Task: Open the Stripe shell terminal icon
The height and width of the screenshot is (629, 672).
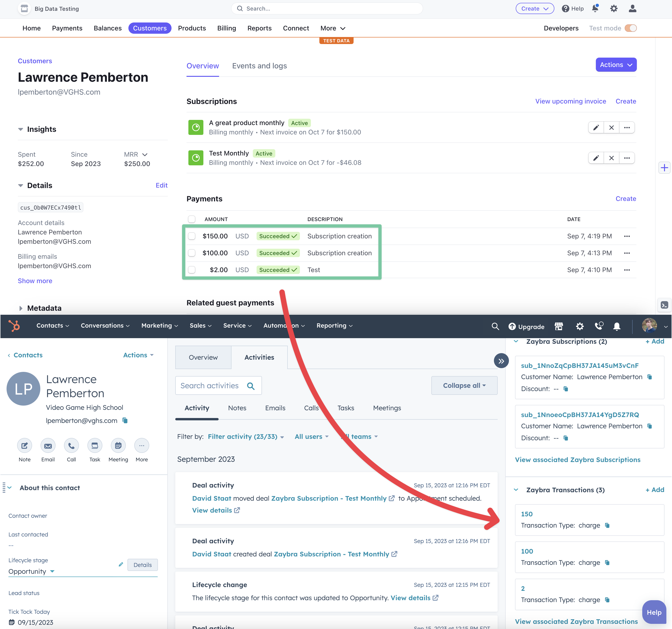Action: pos(665,305)
